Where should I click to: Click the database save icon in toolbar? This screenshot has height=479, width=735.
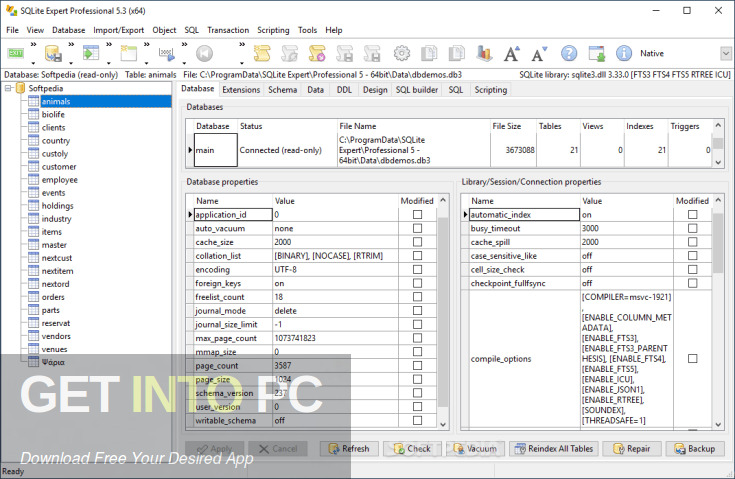53,53
